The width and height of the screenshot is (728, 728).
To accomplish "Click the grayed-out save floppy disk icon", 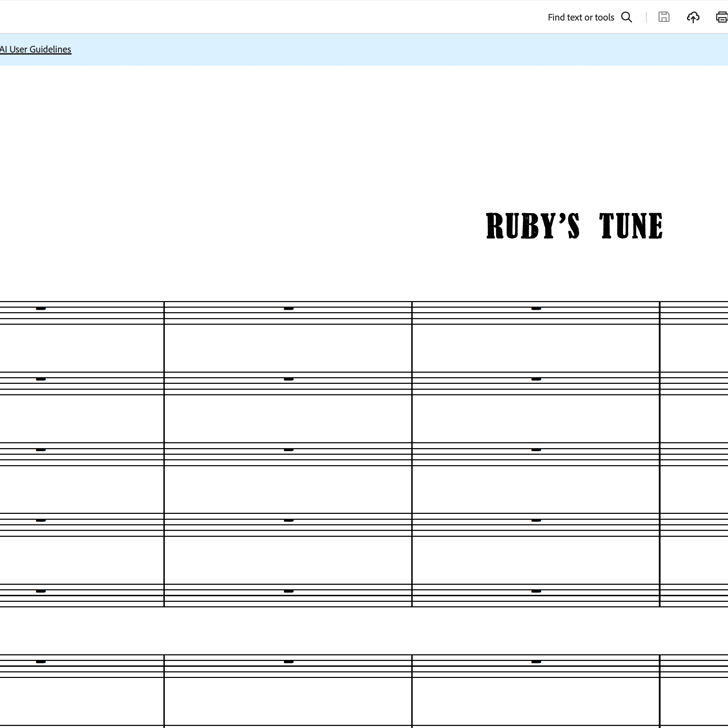I will (664, 17).
